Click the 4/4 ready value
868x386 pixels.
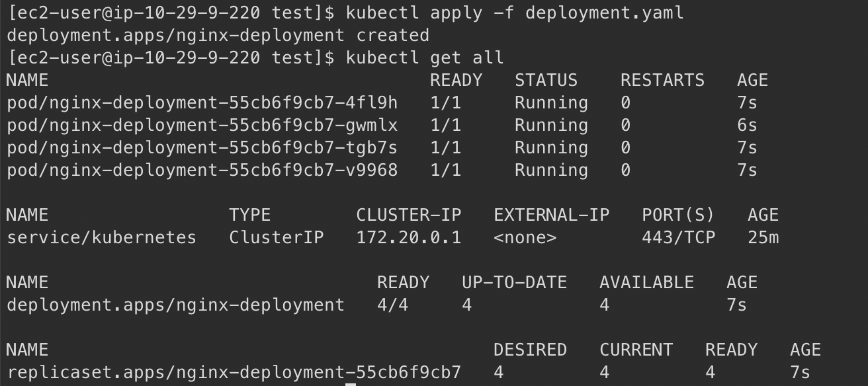pos(392,305)
